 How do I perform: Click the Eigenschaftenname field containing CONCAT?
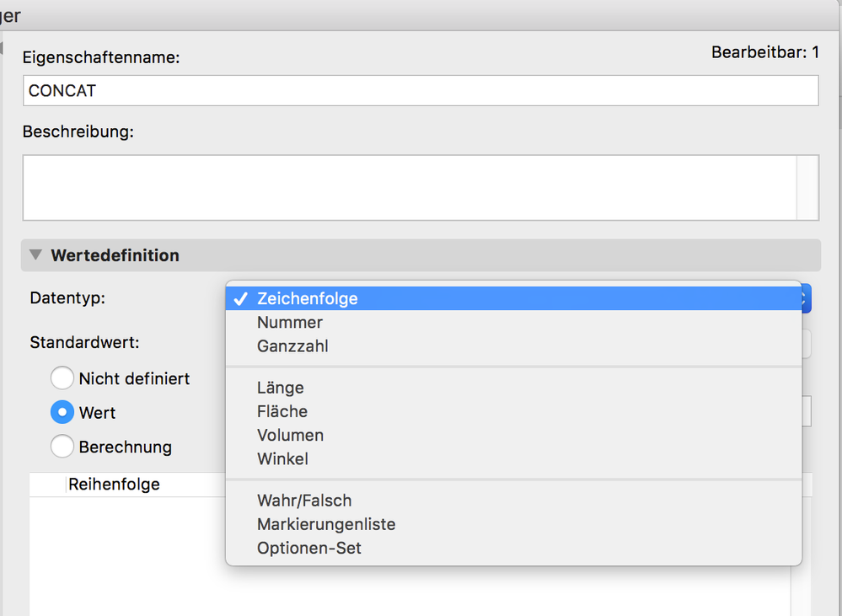420,91
